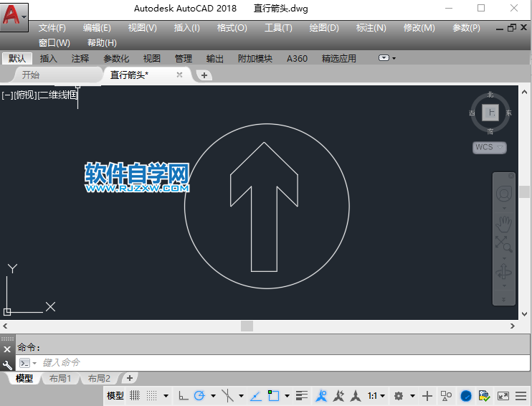Expand the navigation bar bottom chevron
The width and height of the screenshot is (532, 406).
[x=504, y=299]
